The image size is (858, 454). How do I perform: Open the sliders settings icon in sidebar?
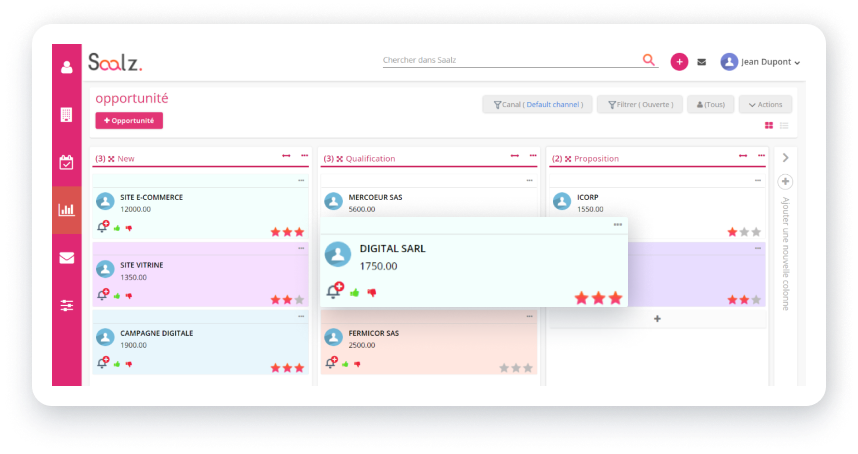pyautogui.click(x=67, y=305)
